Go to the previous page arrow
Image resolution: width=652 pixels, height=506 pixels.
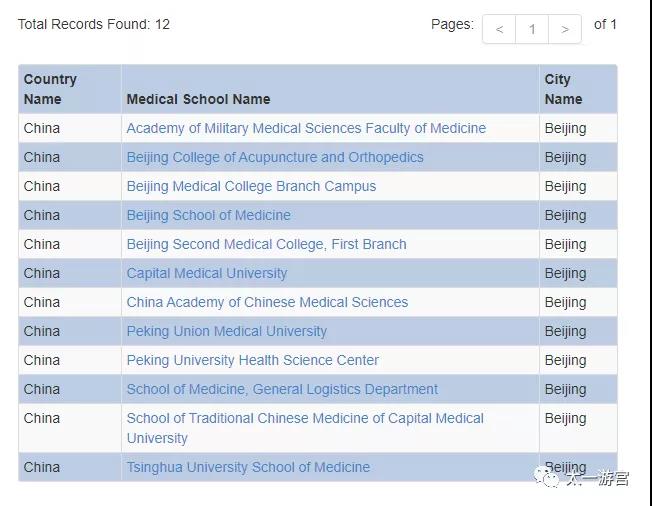click(x=499, y=29)
